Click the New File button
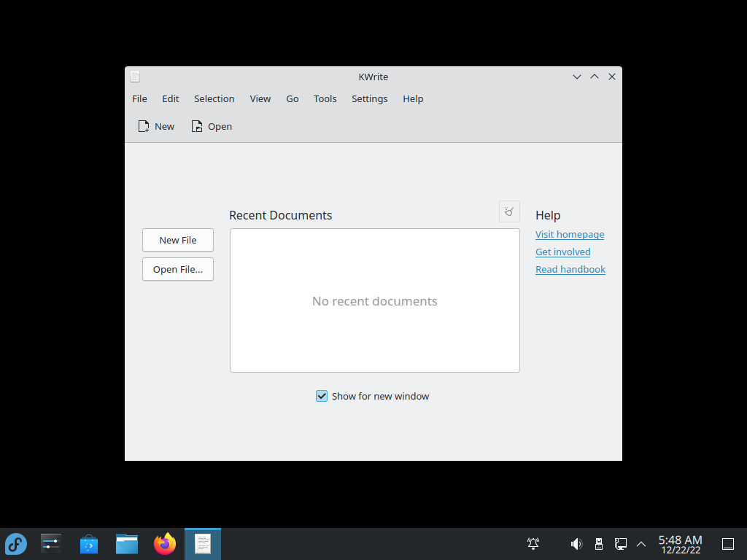This screenshot has width=747, height=560. tap(178, 240)
